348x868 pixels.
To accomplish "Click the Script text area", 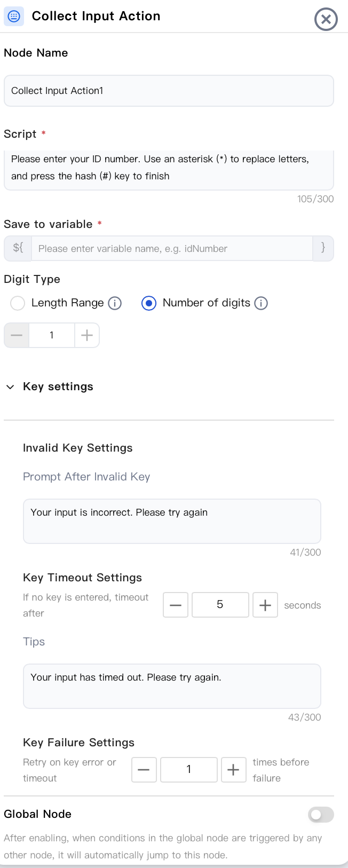I will click(x=169, y=170).
